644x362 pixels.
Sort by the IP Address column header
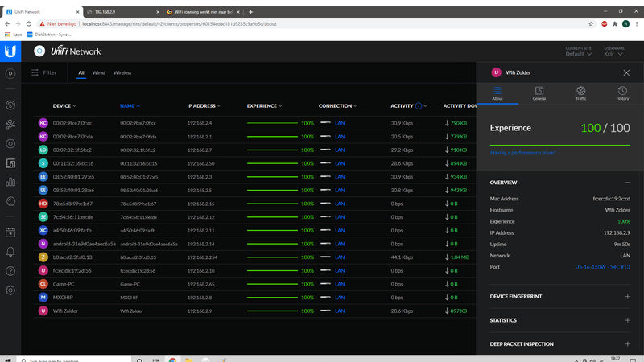point(204,106)
